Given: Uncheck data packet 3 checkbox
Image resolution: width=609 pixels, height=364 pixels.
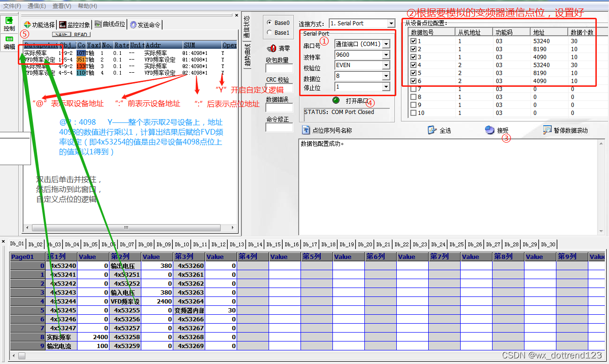Looking at the screenshot, I should tap(413, 57).
